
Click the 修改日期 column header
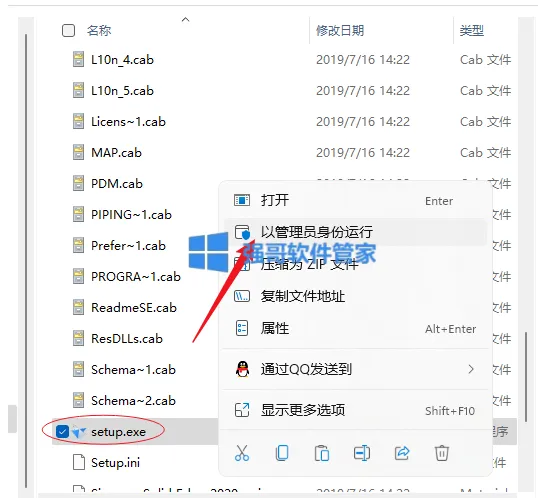click(x=340, y=31)
